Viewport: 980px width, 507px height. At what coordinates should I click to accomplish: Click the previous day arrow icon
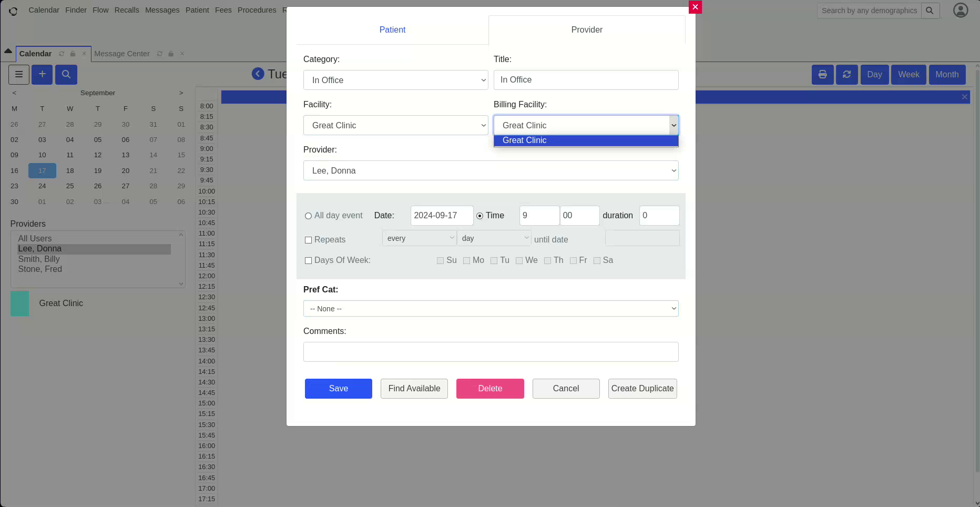258,74
